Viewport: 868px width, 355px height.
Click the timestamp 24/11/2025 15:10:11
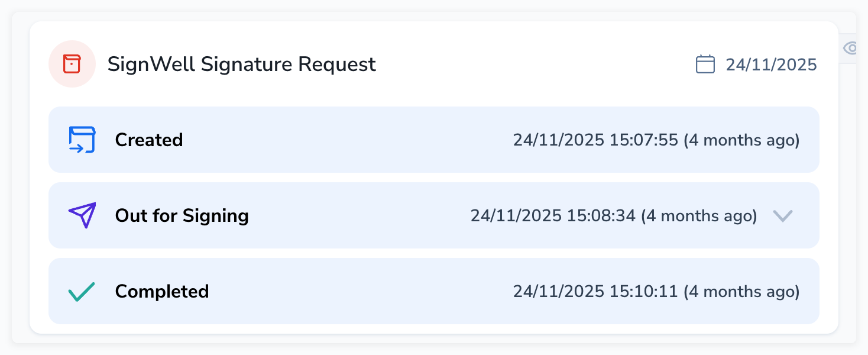595,292
